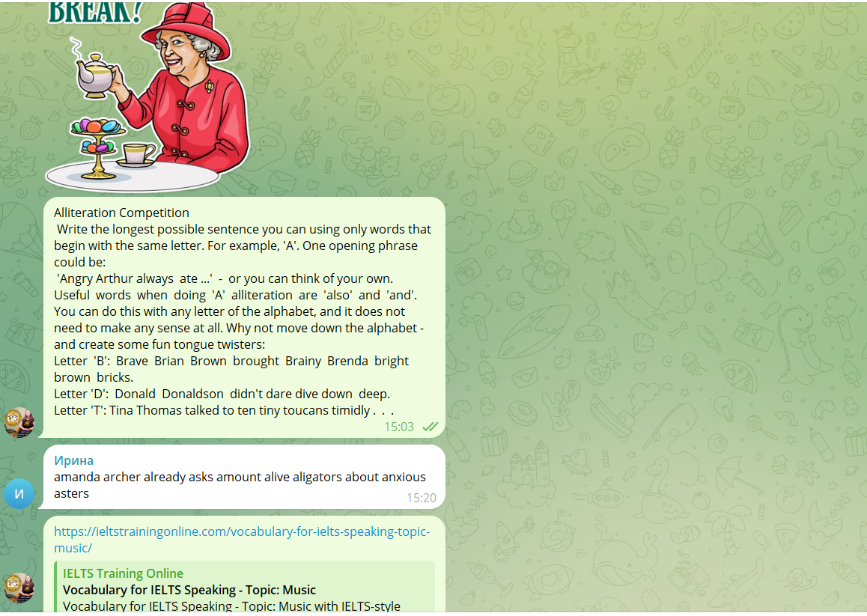Click the Vocabulary for IELTS Speaking headline

tap(189, 590)
